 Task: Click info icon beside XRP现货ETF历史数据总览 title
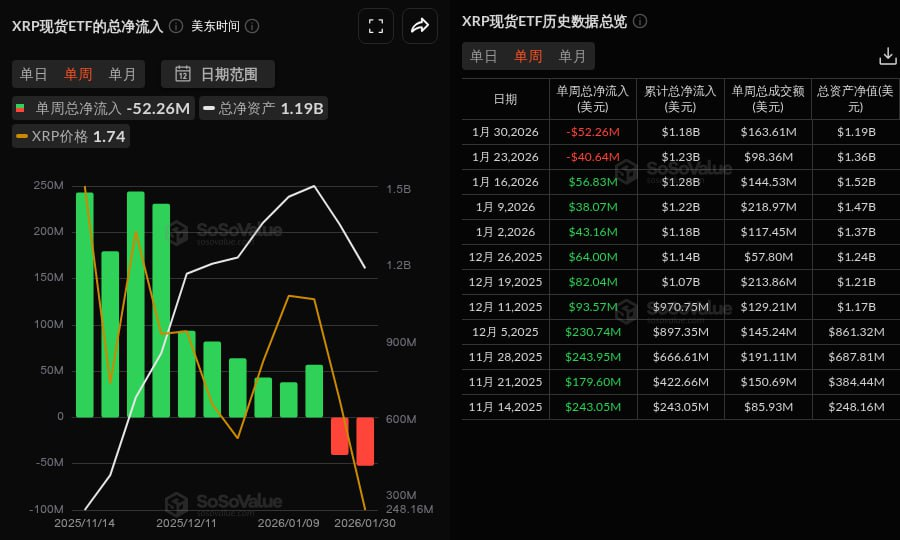(640, 21)
